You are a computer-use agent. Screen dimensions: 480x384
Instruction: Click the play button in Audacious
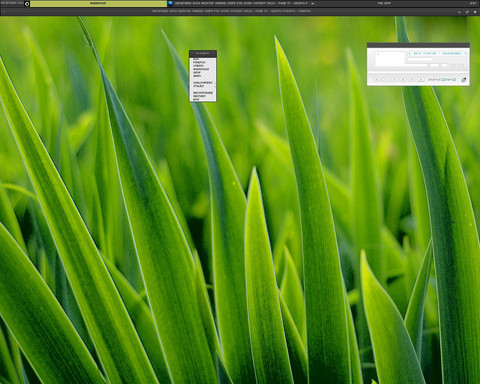(386, 80)
